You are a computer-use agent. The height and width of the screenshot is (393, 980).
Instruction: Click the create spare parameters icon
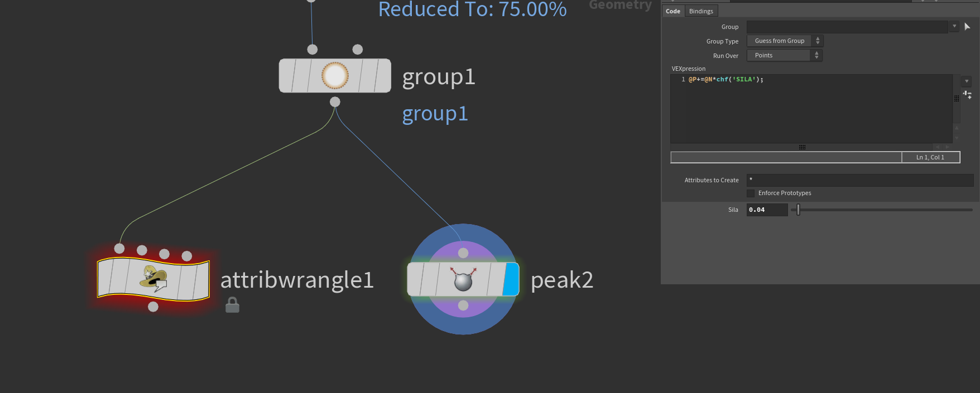click(967, 95)
